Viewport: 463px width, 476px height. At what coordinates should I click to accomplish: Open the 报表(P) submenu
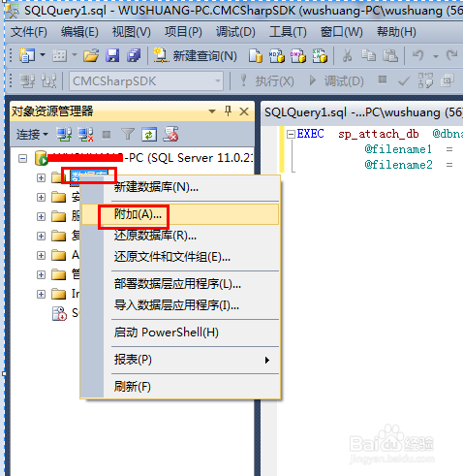(x=179, y=360)
